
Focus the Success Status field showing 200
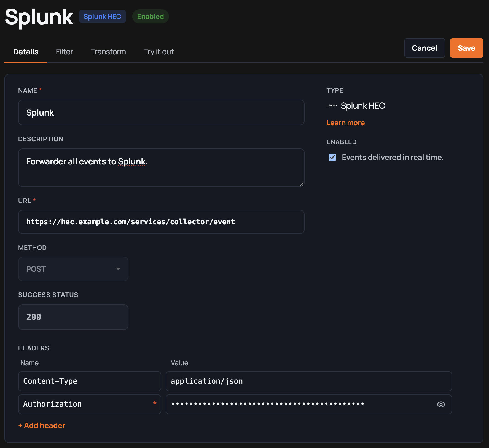73,317
